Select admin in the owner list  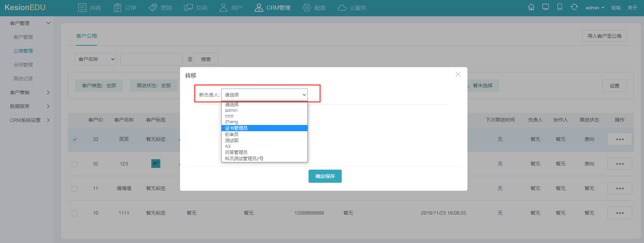265,110
